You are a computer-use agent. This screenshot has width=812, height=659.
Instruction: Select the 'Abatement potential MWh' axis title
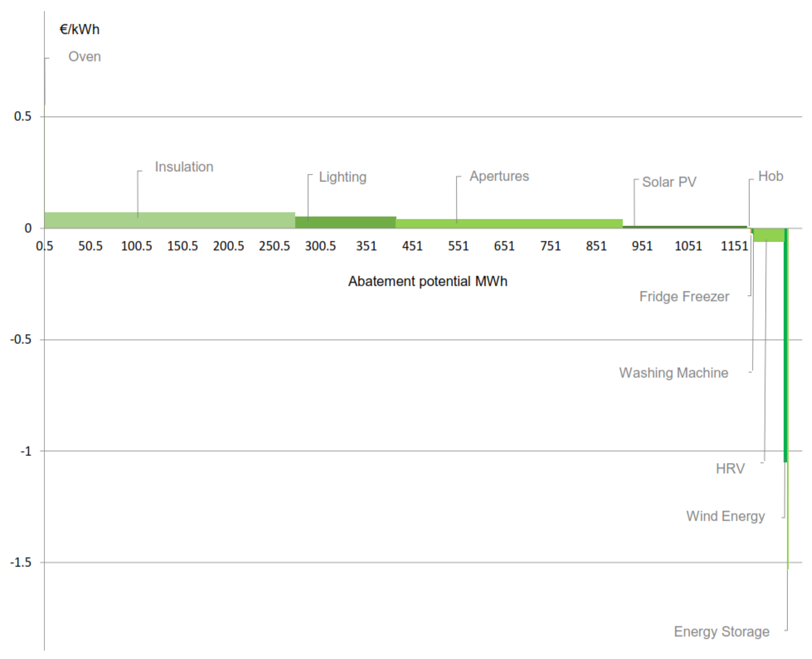(428, 281)
